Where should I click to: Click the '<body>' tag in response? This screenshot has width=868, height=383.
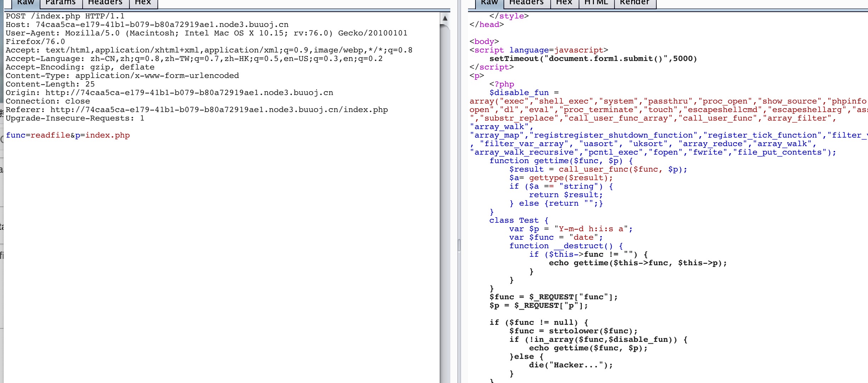click(484, 42)
